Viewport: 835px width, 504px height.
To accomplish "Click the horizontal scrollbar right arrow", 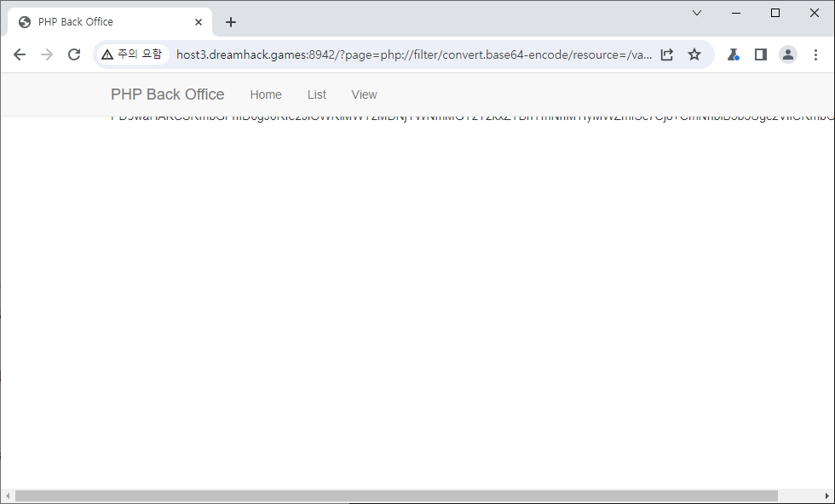I will (826, 495).
